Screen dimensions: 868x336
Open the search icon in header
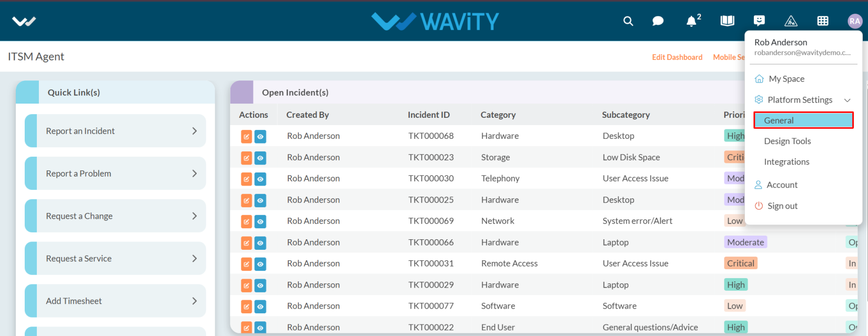pyautogui.click(x=628, y=21)
